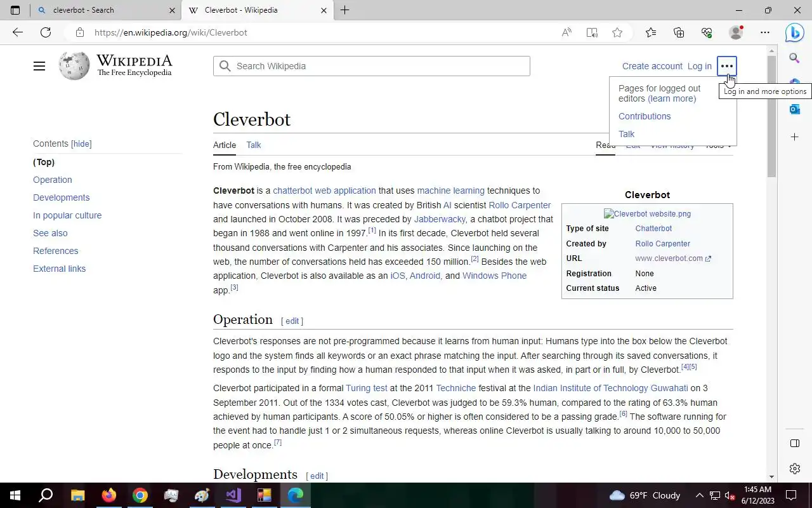Click the Wikipedia globe logo
The height and width of the screenshot is (508, 812).
click(74, 66)
